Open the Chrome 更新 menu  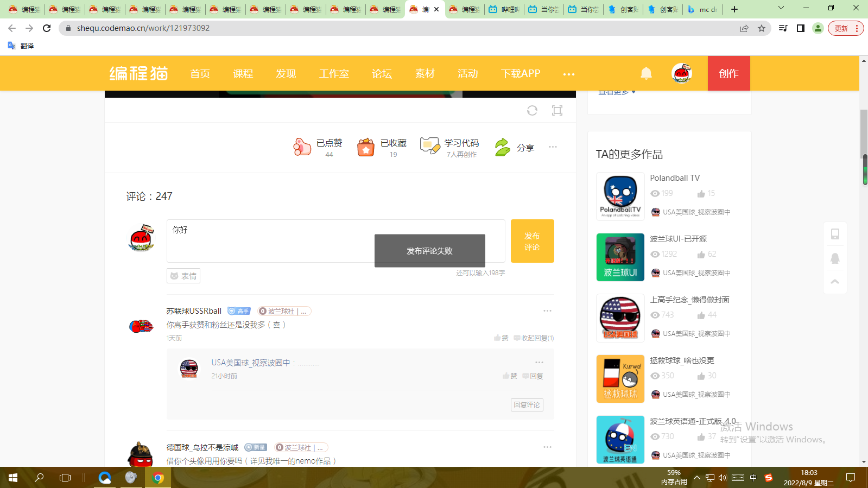click(845, 28)
